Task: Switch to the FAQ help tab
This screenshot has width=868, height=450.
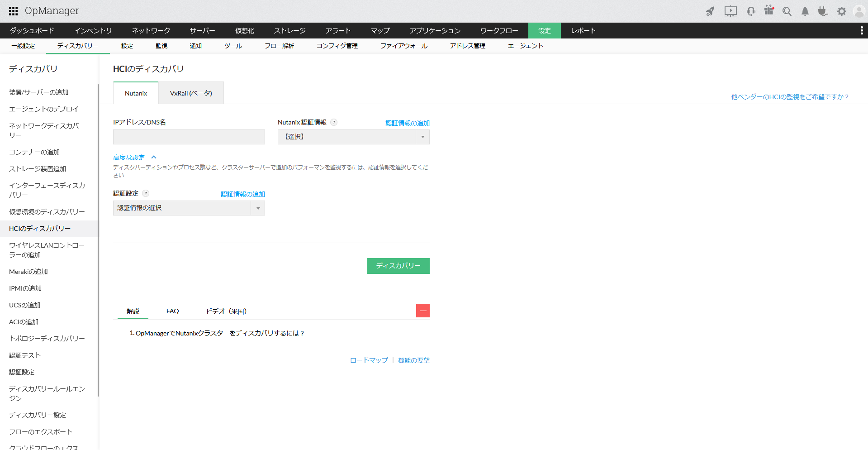Action: click(173, 311)
